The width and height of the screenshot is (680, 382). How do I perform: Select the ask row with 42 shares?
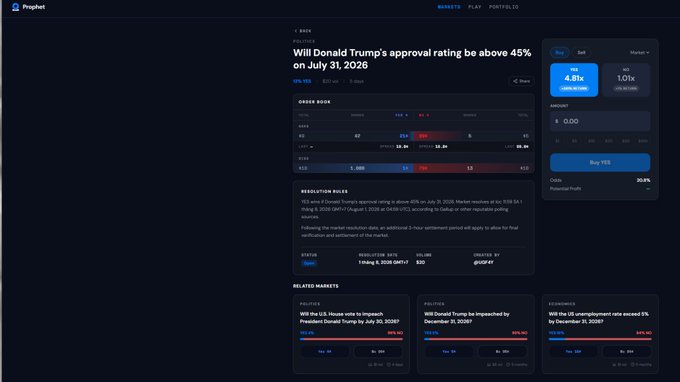click(353, 136)
